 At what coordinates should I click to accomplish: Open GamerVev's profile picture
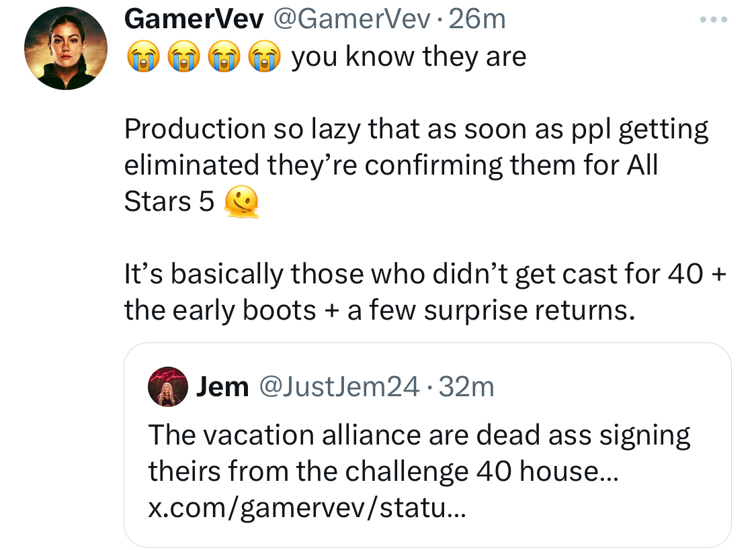click(x=66, y=48)
